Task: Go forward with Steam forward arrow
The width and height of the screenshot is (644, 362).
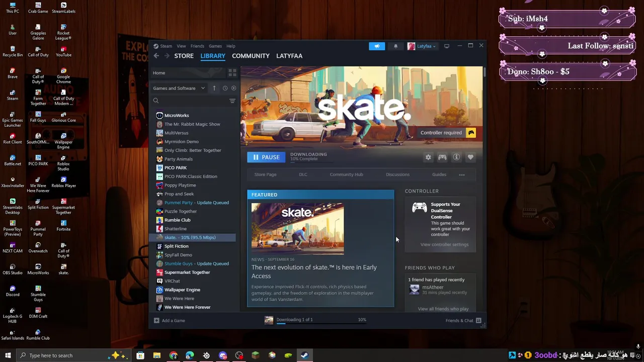Action: (167, 56)
